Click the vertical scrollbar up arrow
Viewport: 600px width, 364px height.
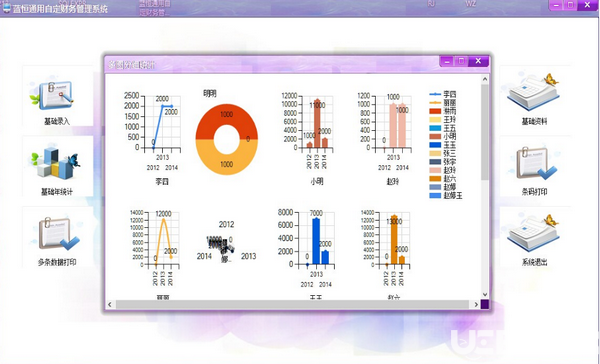485,79
